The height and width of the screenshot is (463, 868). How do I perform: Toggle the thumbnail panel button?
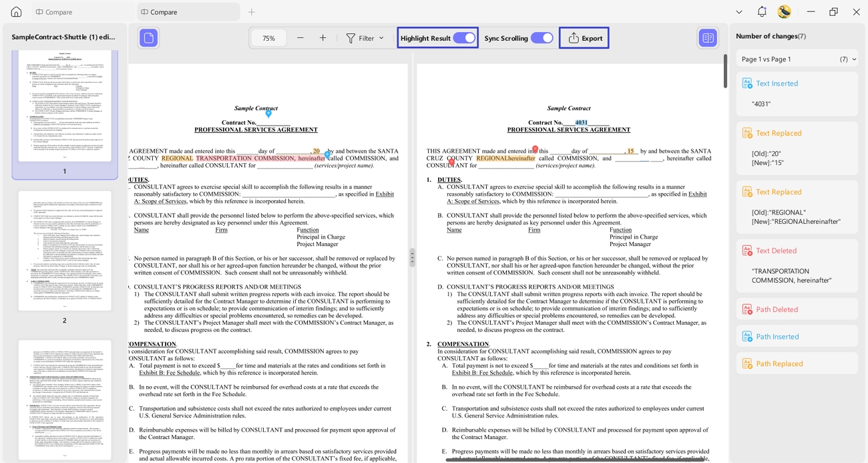pos(149,38)
